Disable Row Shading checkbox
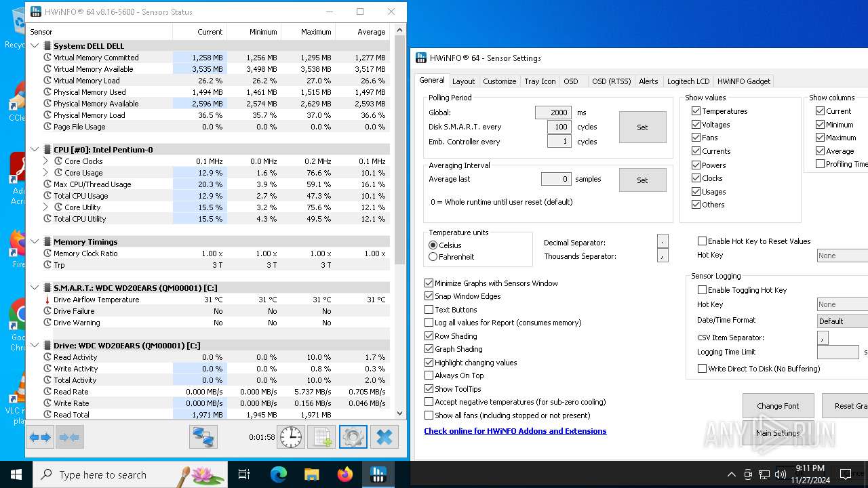The height and width of the screenshot is (488, 868). point(429,336)
